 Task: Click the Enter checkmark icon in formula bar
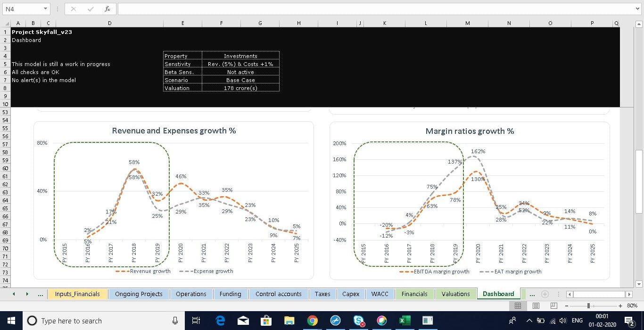pos(90,9)
